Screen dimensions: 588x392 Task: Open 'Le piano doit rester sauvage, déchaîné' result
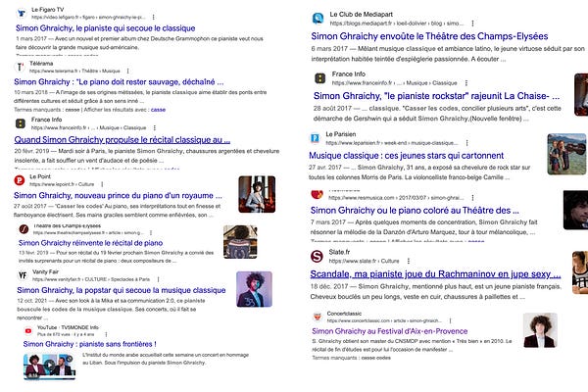[119, 81]
